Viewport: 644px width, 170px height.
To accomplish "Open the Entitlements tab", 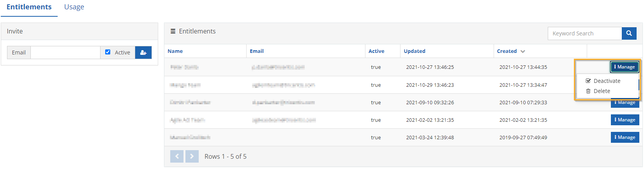I will 29,7.
